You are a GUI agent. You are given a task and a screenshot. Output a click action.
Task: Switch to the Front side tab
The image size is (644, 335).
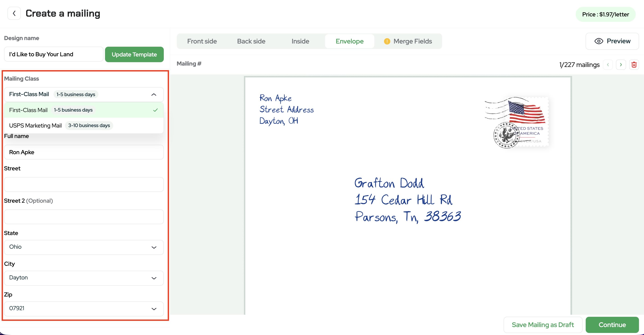tap(202, 41)
